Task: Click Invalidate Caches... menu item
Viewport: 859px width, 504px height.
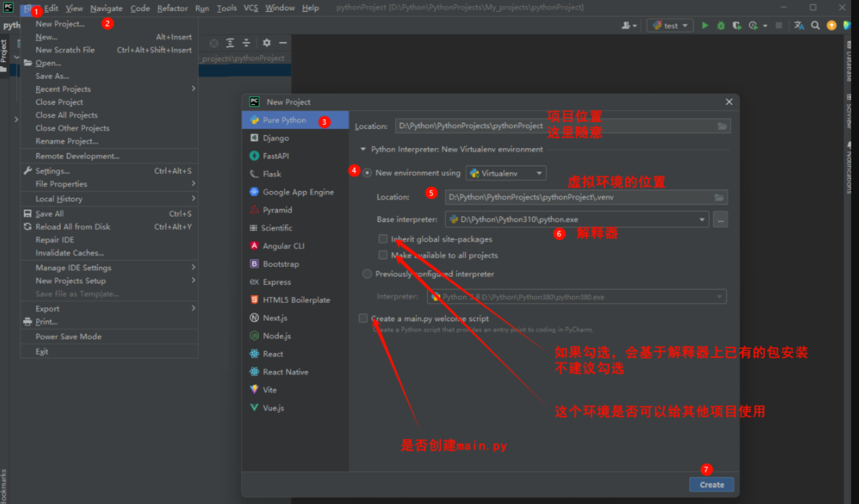Action: coord(110,253)
